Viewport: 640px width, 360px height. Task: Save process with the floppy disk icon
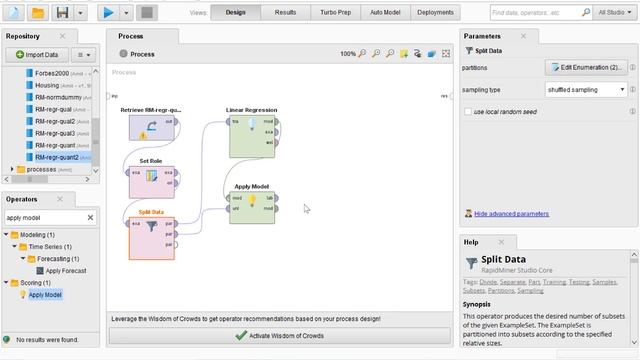point(62,13)
